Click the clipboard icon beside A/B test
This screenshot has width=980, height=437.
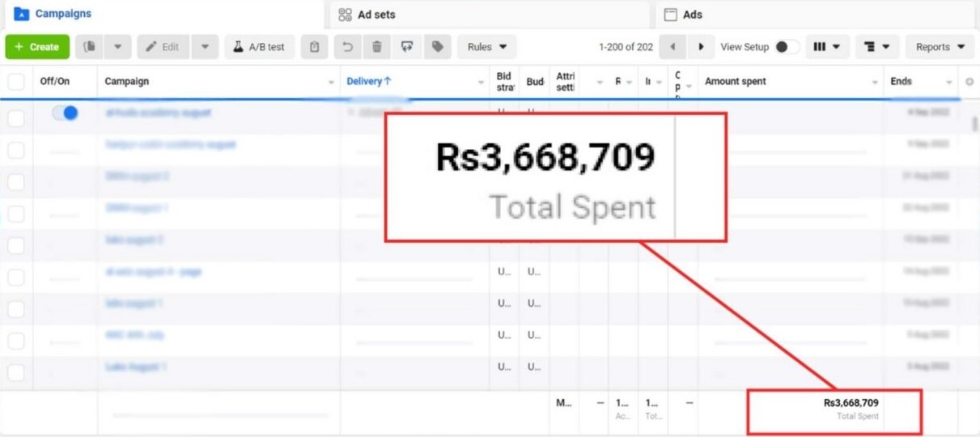coord(315,47)
